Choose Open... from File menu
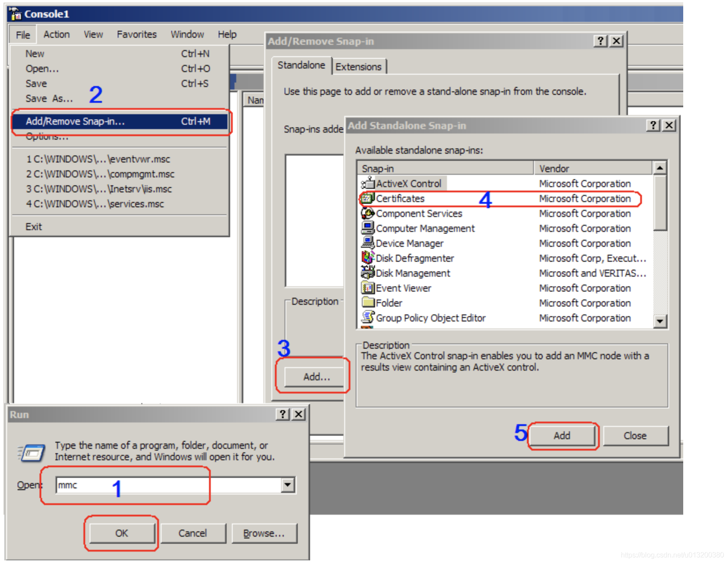The image size is (728, 563). click(x=119, y=69)
